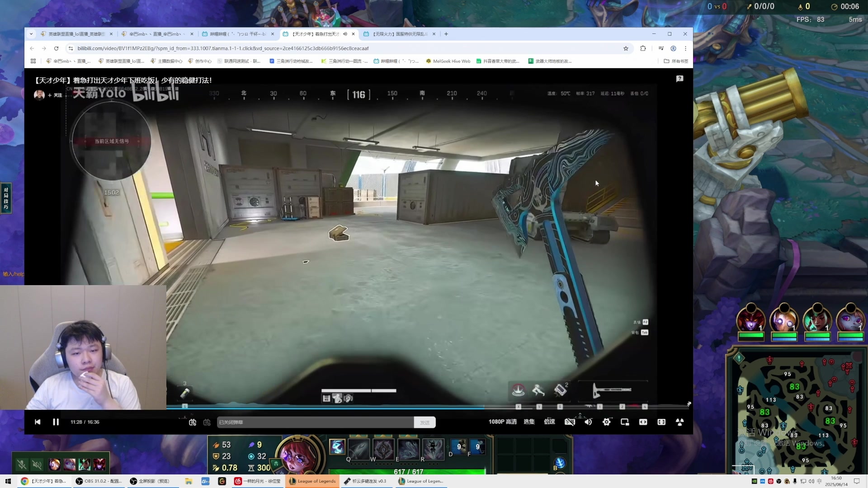Open the 倍速 playback speed menu
Viewport: 868px width, 488px height.
coord(549,422)
